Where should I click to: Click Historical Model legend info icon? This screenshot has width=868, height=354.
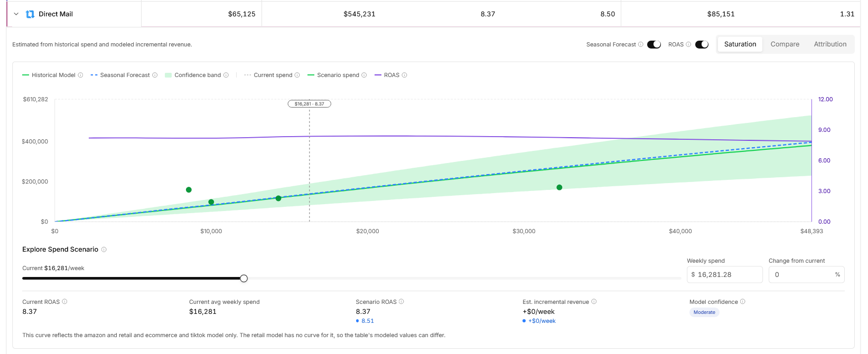pyautogui.click(x=80, y=75)
